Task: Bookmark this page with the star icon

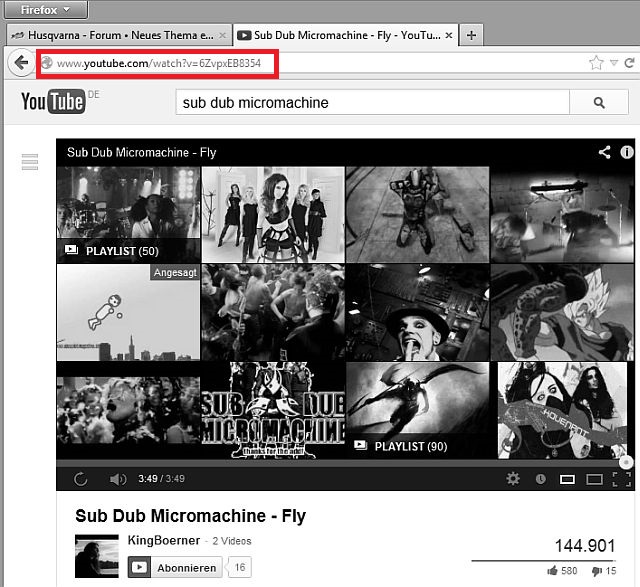Action: (596, 63)
